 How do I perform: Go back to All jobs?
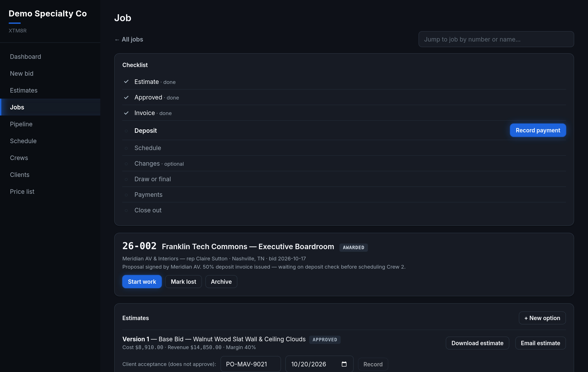[129, 39]
